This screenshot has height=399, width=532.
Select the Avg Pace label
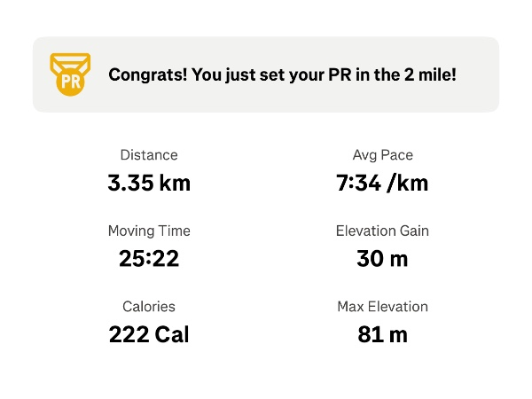(x=382, y=155)
